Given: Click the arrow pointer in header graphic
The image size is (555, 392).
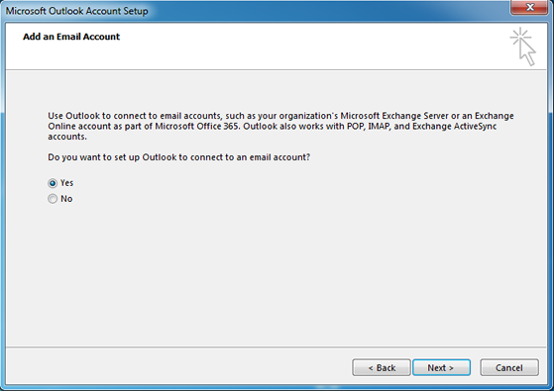Looking at the screenshot, I should 527,52.
